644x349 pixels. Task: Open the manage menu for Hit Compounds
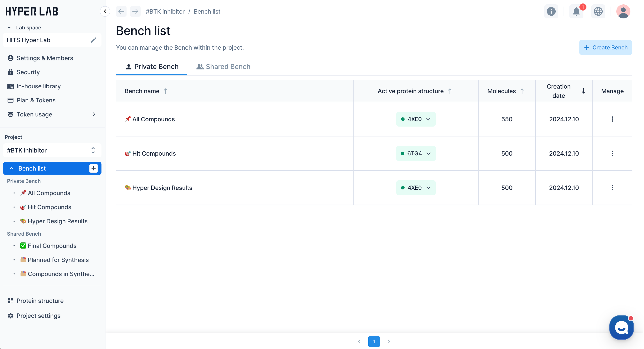[x=612, y=153]
